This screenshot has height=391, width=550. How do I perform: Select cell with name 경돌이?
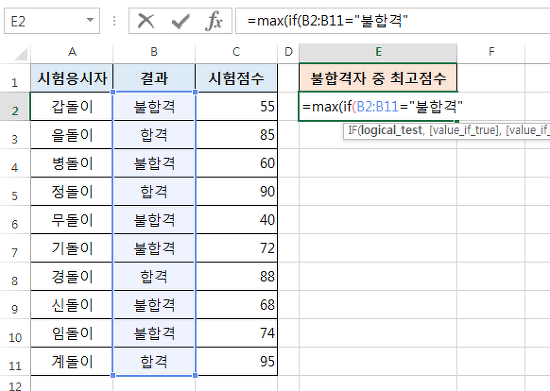72,277
